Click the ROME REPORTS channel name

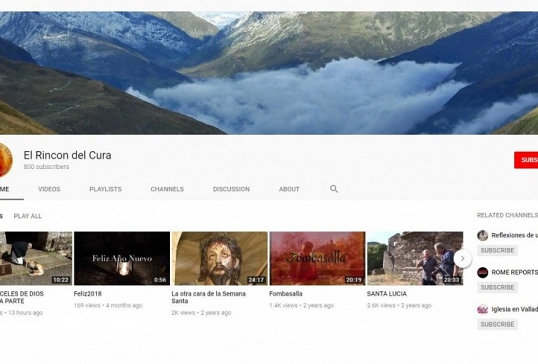(515, 272)
